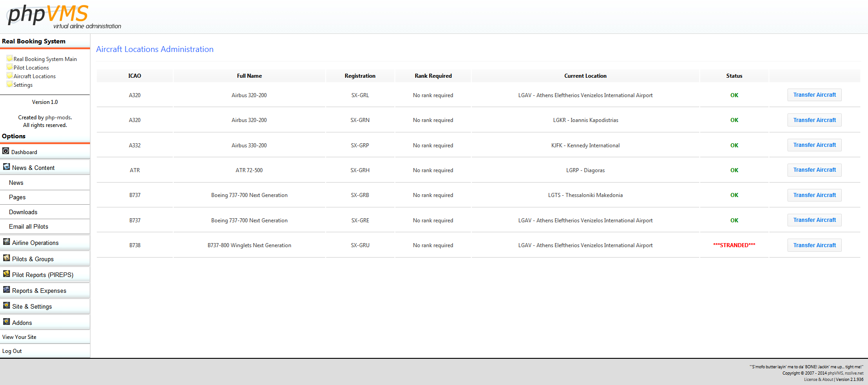Click the Full Name column header

click(249, 76)
